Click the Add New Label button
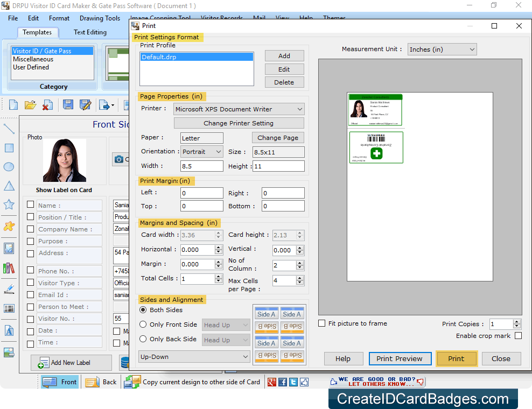 [x=71, y=363]
